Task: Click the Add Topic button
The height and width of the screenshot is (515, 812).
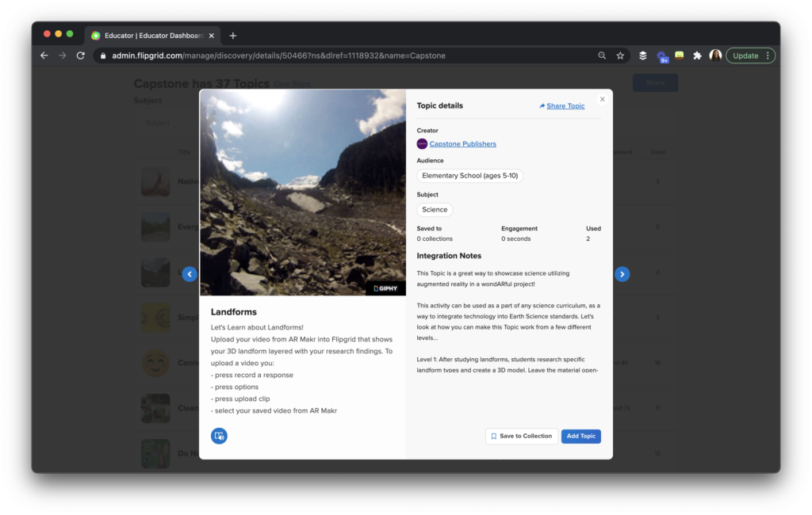Action: point(580,436)
